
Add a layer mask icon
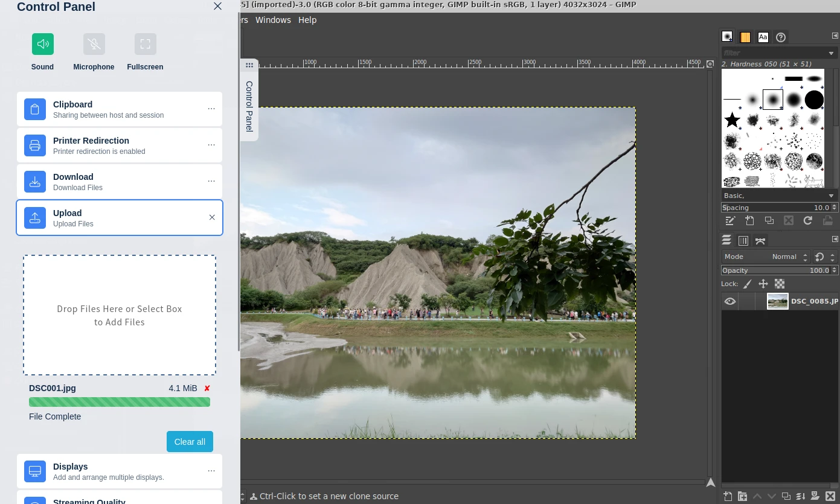tap(815, 496)
